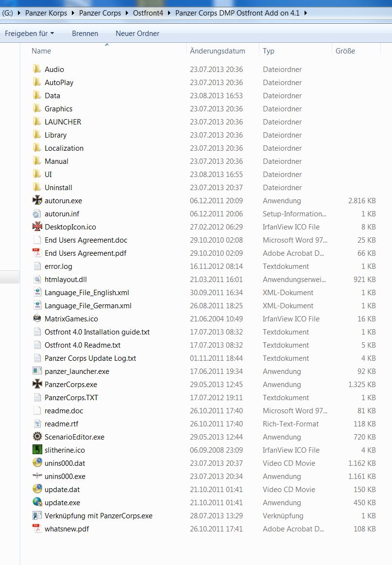The height and width of the screenshot is (565, 392).
Task: Select the slitherine.ico green icon
Action: (37, 450)
